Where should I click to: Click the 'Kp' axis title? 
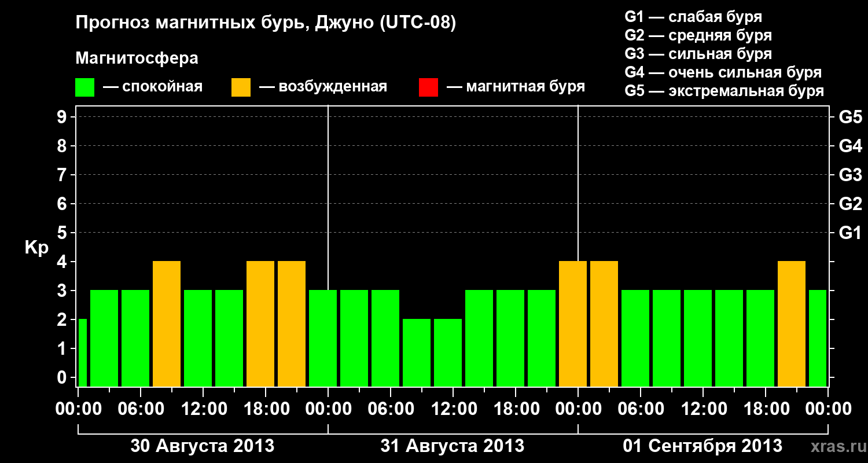36,248
